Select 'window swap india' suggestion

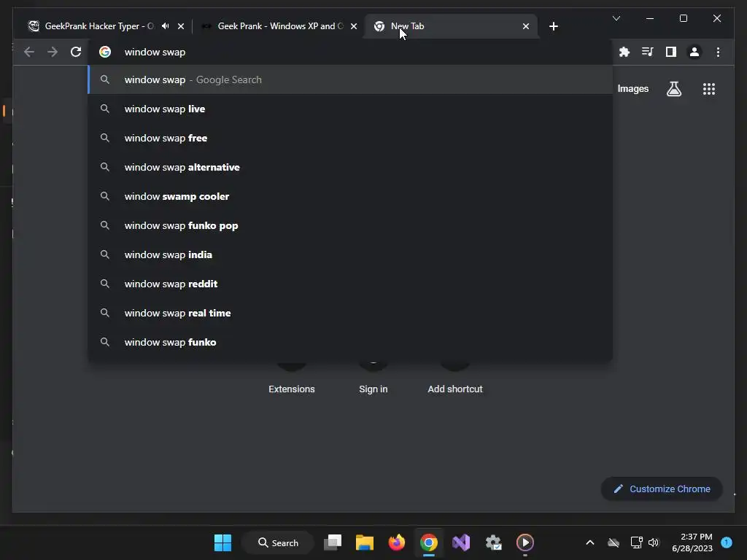[x=350, y=254]
